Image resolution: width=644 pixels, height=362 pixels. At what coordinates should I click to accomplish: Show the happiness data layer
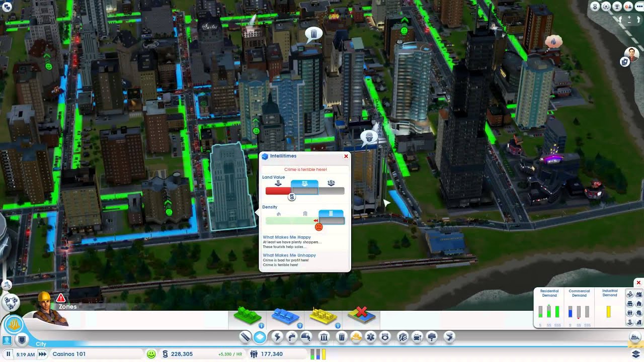638,313
